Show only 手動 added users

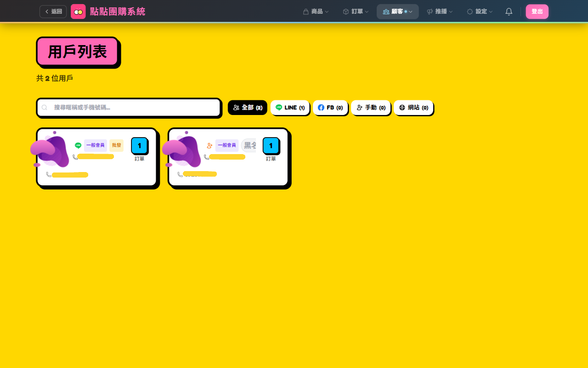[x=371, y=108]
